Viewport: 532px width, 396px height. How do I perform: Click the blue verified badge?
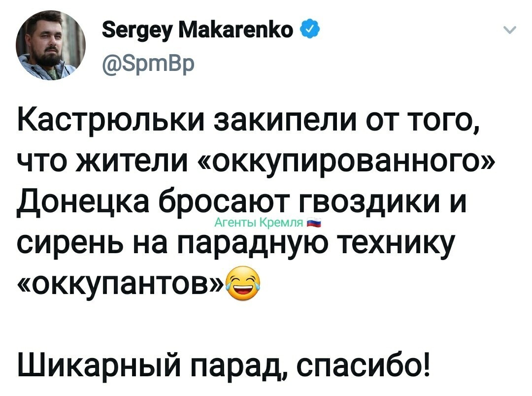tap(310, 31)
